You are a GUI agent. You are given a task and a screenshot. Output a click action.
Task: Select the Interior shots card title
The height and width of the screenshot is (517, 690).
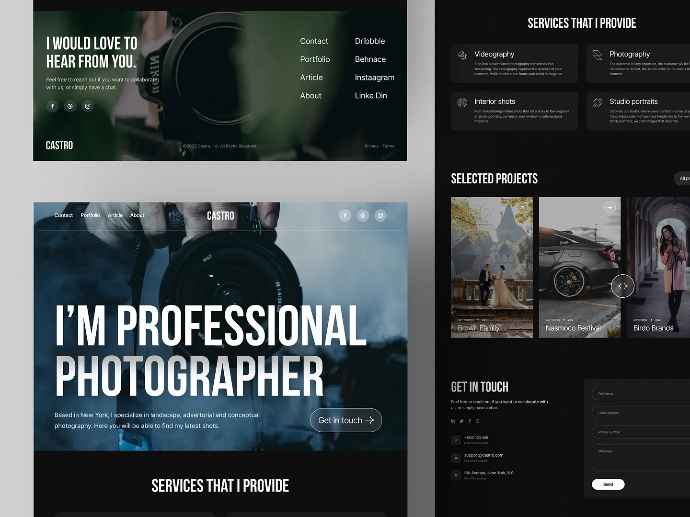495,102
